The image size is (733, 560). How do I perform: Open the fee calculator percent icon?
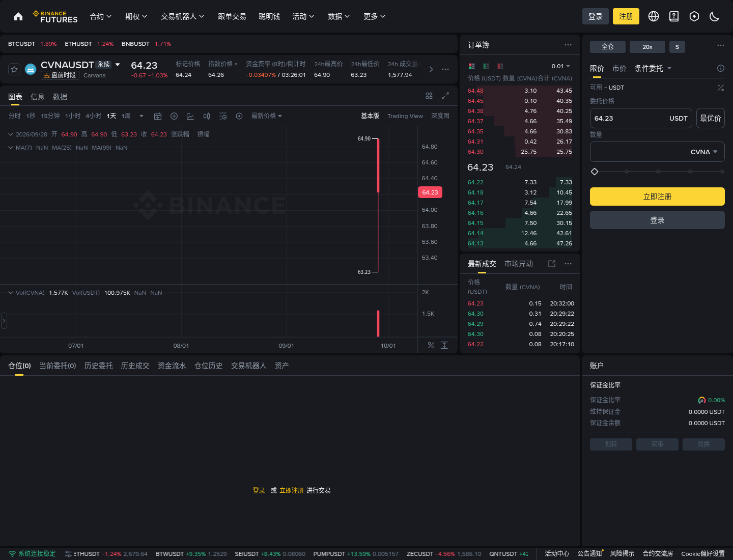(x=721, y=88)
